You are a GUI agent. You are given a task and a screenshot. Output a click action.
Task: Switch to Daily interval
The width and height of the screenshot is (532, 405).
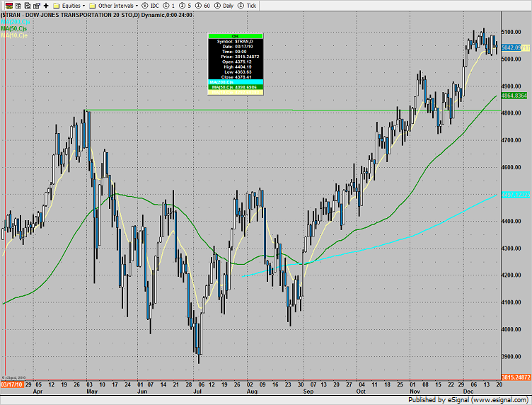point(224,6)
